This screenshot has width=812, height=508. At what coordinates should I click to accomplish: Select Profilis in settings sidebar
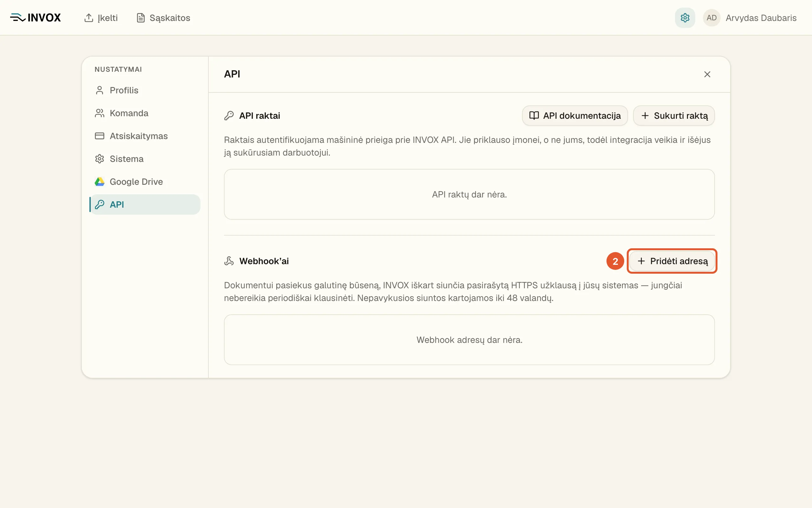pyautogui.click(x=145, y=90)
